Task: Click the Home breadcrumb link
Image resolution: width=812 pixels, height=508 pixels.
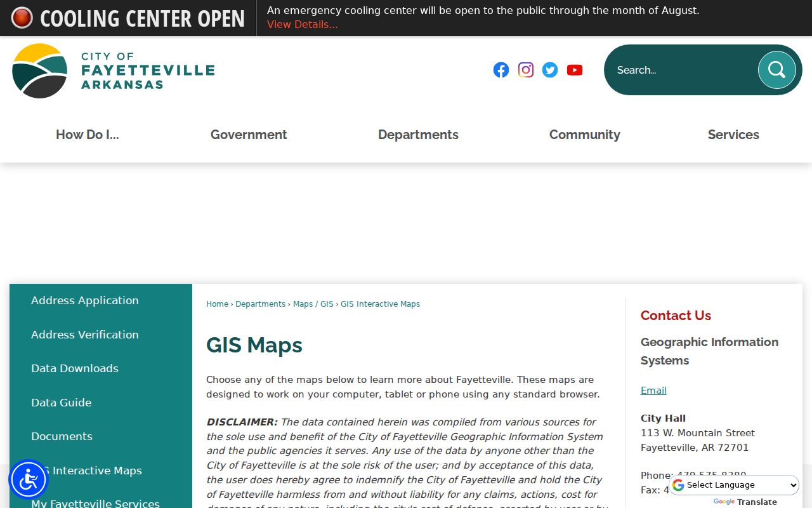Action: [217, 304]
